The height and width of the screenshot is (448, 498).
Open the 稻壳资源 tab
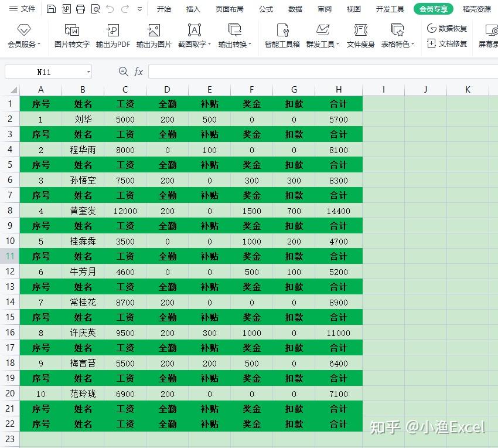pyautogui.click(x=477, y=9)
